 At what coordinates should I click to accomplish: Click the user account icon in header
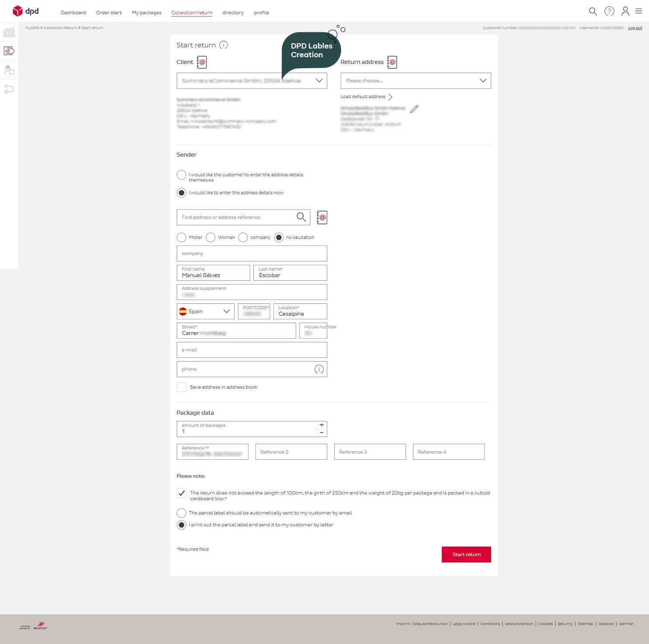pos(625,11)
